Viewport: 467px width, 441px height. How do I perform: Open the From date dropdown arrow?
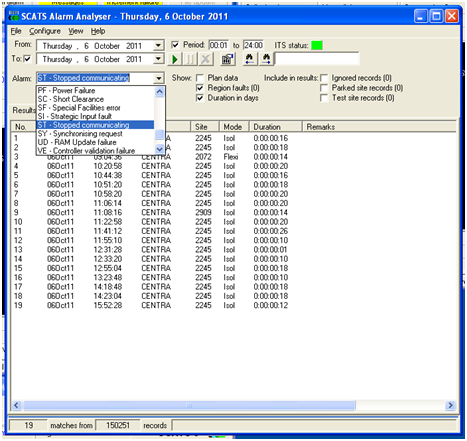[x=159, y=46]
